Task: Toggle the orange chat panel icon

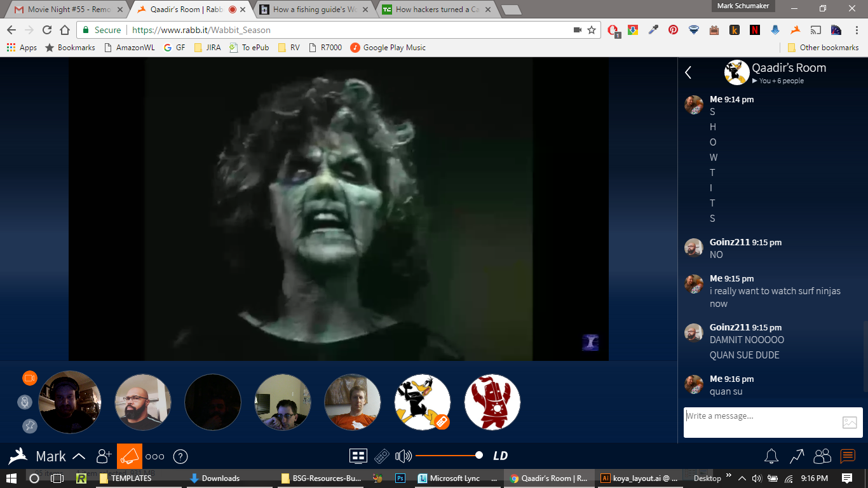Action: (848, 456)
